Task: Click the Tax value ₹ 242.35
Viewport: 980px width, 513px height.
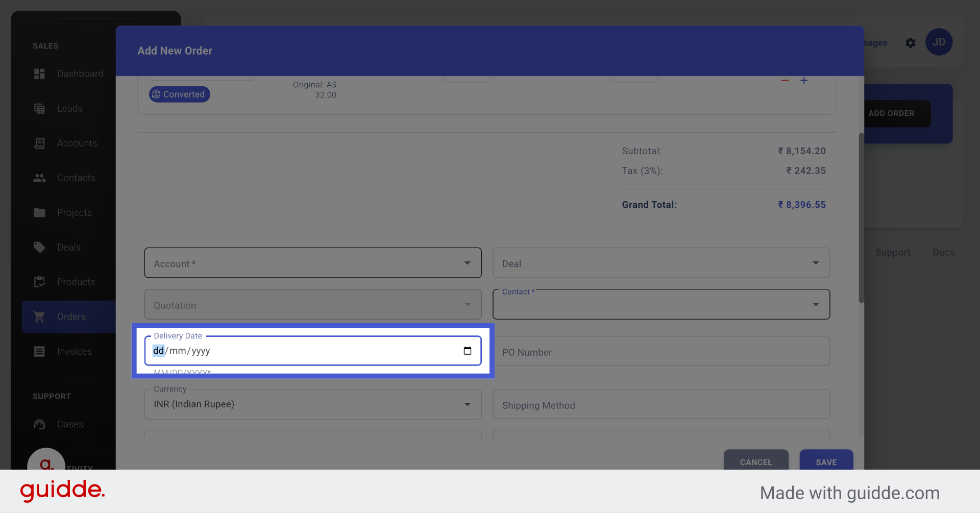Action: pyautogui.click(x=805, y=171)
